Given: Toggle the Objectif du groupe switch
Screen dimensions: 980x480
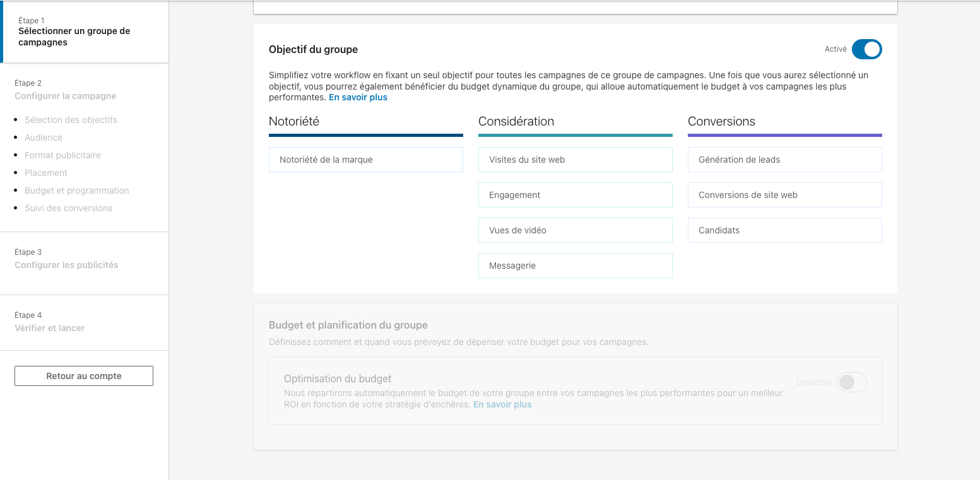Looking at the screenshot, I should (866, 49).
